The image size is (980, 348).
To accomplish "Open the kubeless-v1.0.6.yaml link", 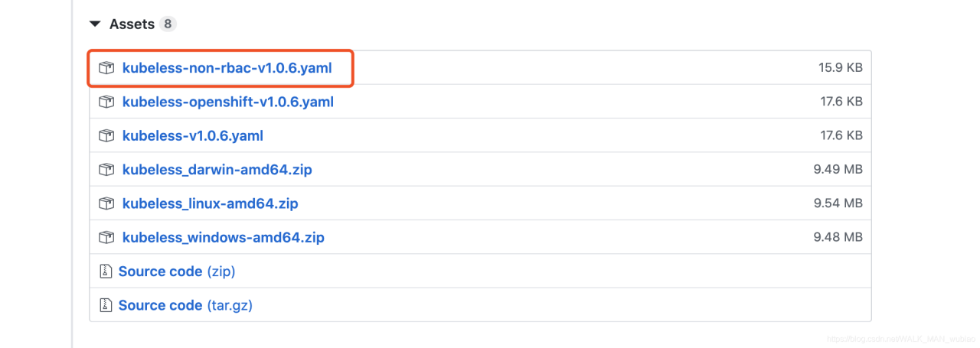I will [x=192, y=135].
